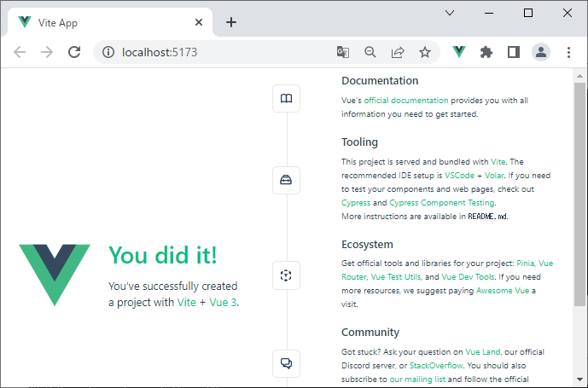
Task: Click the Ecosystem icon
Action: [x=286, y=275]
